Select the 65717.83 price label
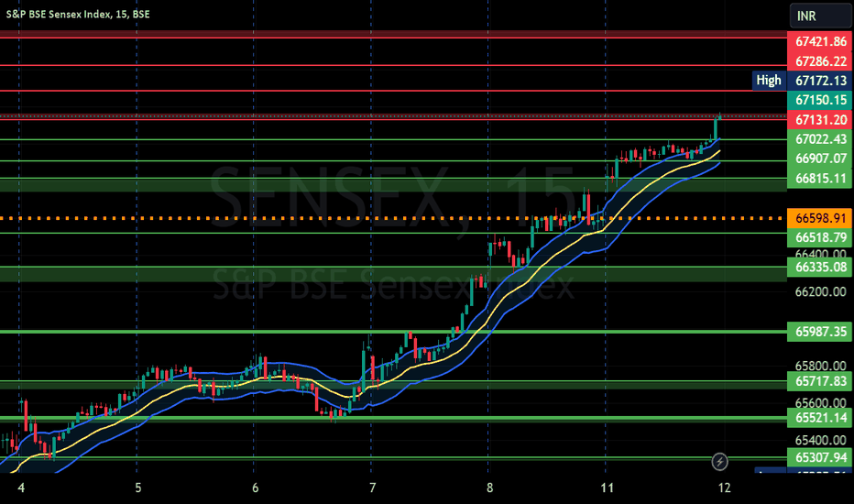The image size is (854, 504). pyautogui.click(x=820, y=381)
